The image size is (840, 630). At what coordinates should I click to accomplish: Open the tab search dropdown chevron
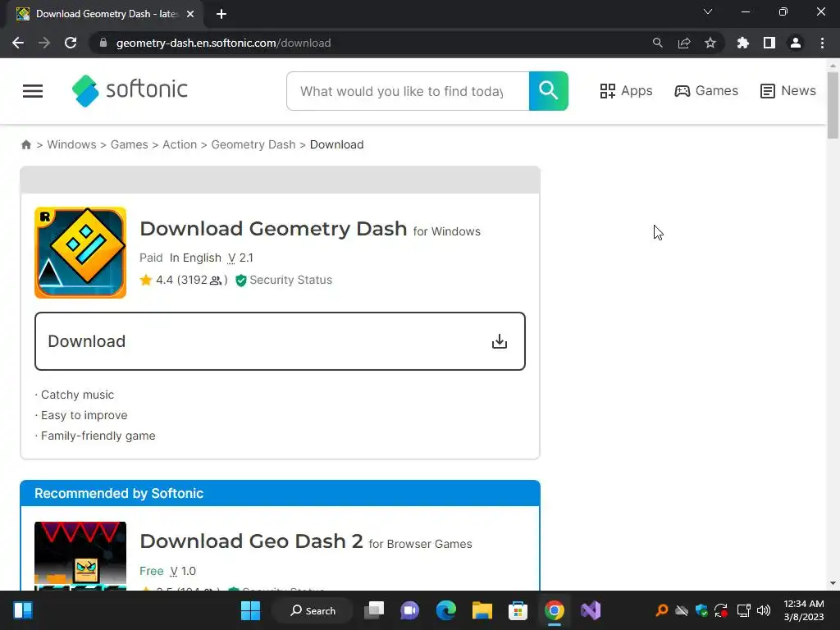click(x=708, y=11)
